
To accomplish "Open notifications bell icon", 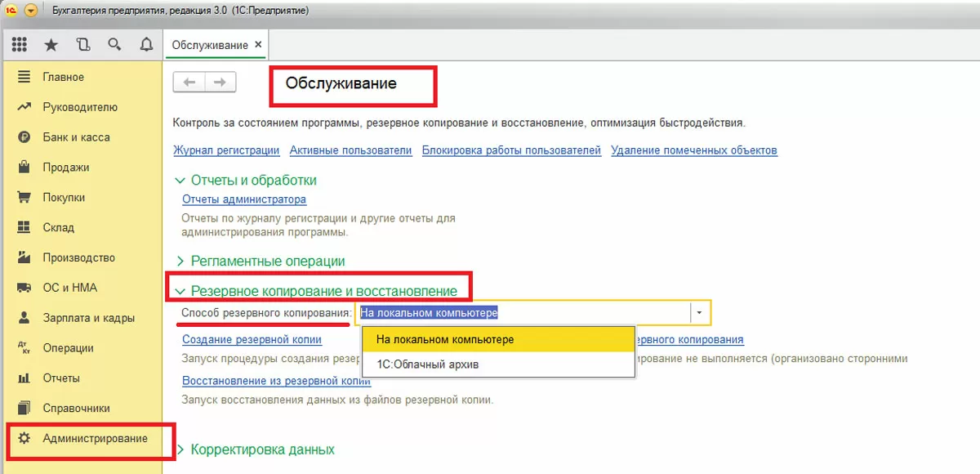I will 146,44.
